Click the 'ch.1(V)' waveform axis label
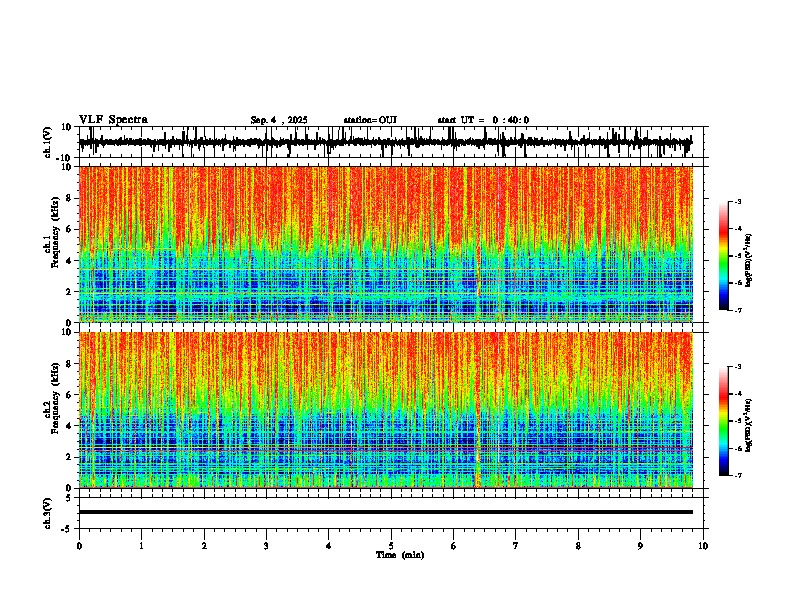This screenshot has width=792, height=612. [48, 142]
